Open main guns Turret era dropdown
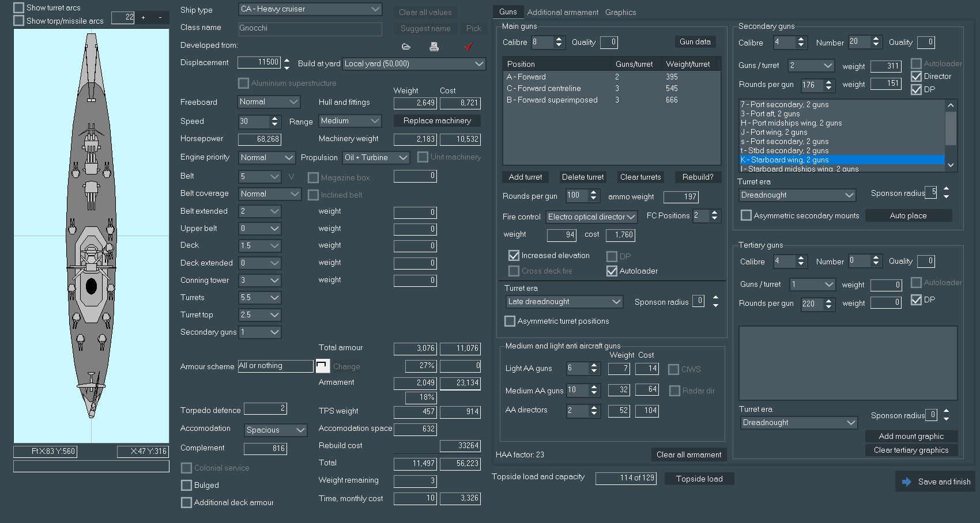980x523 pixels. (564, 302)
